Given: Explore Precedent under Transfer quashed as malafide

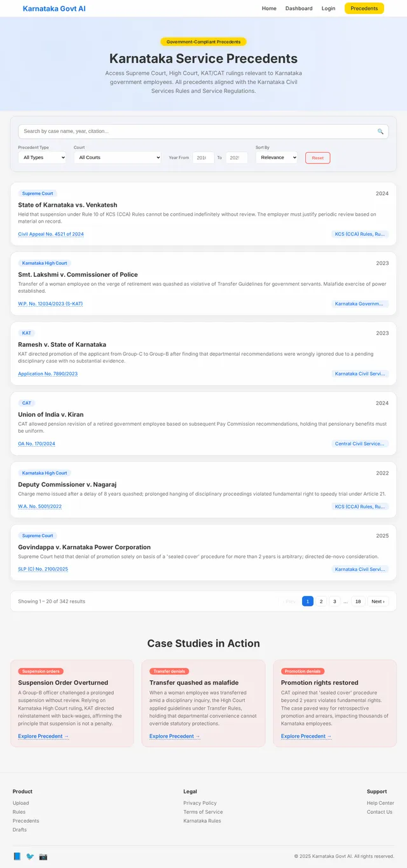Looking at the screenshot, I should coord(175,736).
